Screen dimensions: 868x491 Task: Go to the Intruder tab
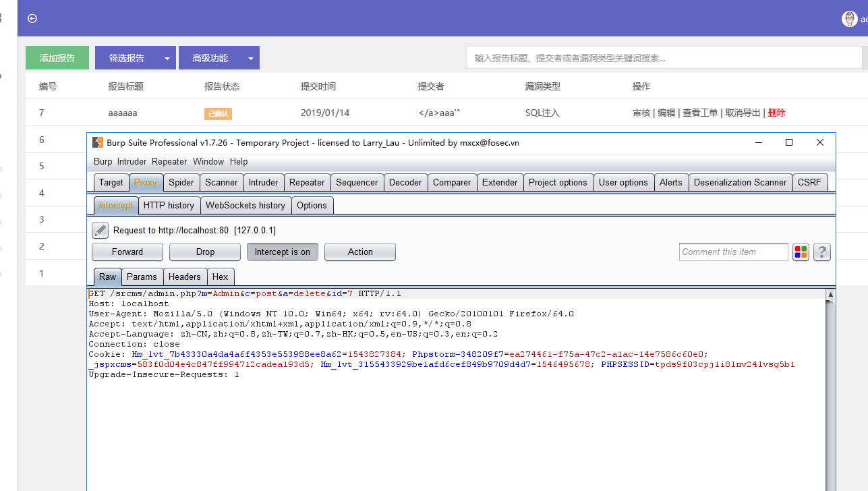(x=263, y=182)
